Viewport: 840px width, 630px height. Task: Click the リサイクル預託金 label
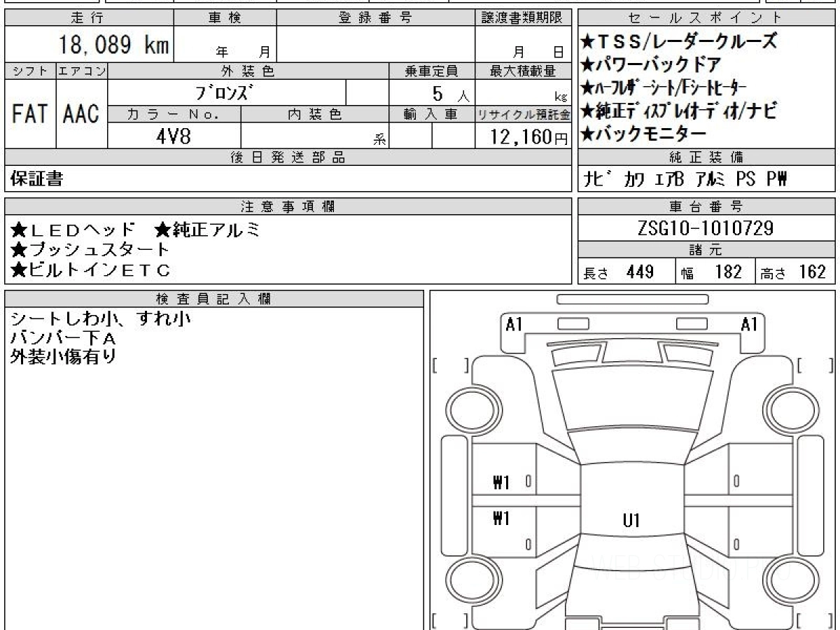coord(524,113)
